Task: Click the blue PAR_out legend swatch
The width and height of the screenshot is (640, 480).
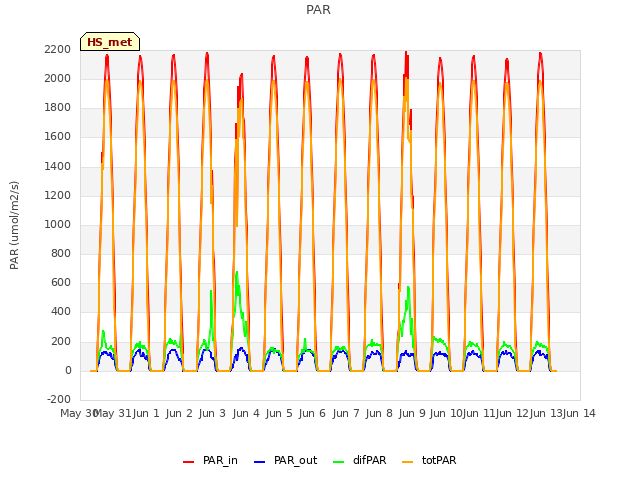Action: (x=259, y=462)
